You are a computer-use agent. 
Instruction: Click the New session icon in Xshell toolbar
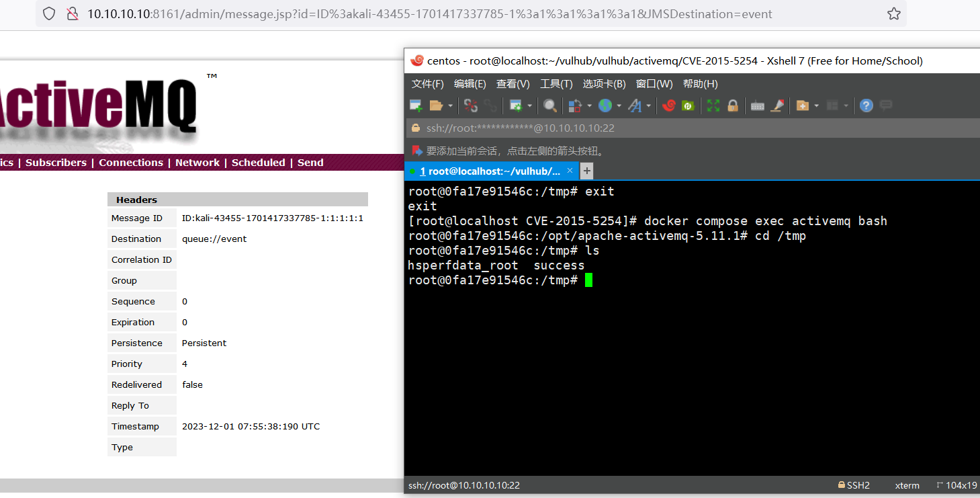tap(416, 106)
